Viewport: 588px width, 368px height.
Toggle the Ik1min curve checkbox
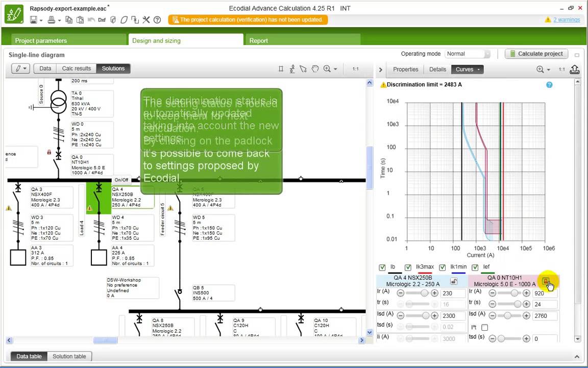click(x=443, y=267)
